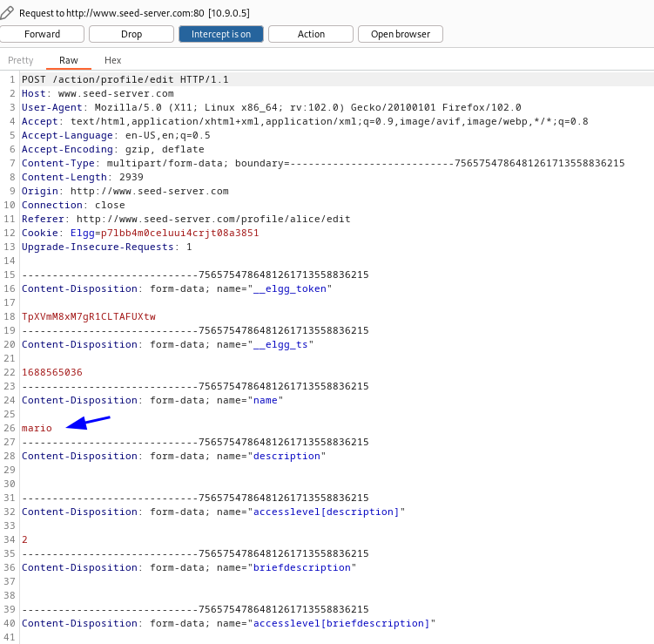Click the name="name" form field line
654x644 pixels.
click(152, 400)
